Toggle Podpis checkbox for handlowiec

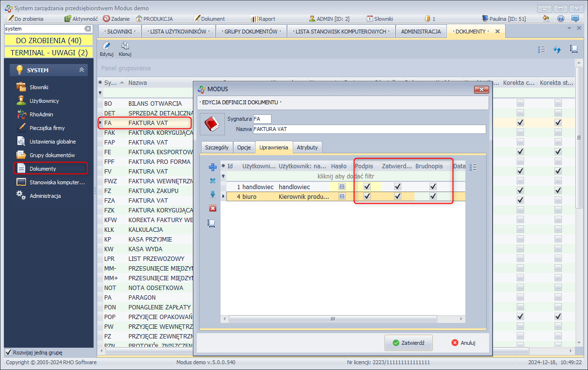click(367, 187)
